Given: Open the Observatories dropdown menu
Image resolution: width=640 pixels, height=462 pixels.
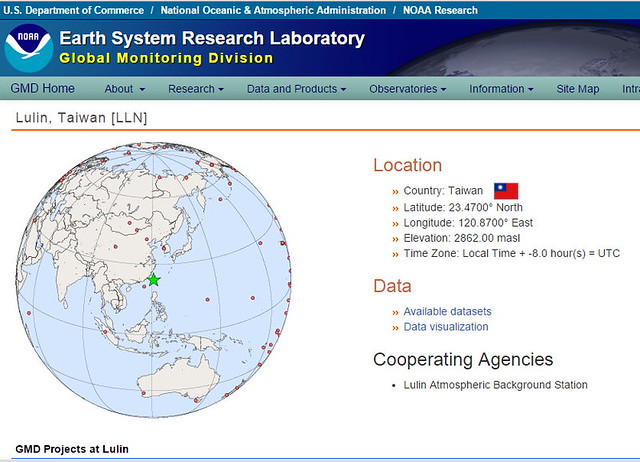Looking at the screenshot, I should pos(407,89).
